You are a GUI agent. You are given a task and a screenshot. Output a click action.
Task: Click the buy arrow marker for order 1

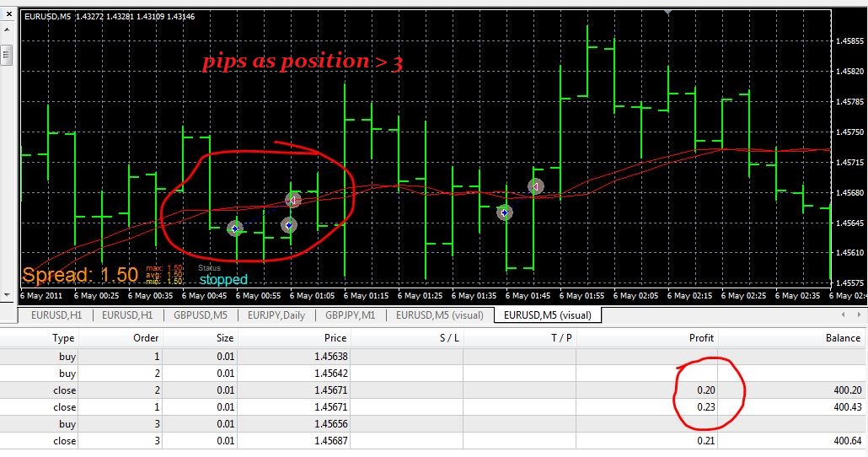pyautogui.click(x=235, y=228)
